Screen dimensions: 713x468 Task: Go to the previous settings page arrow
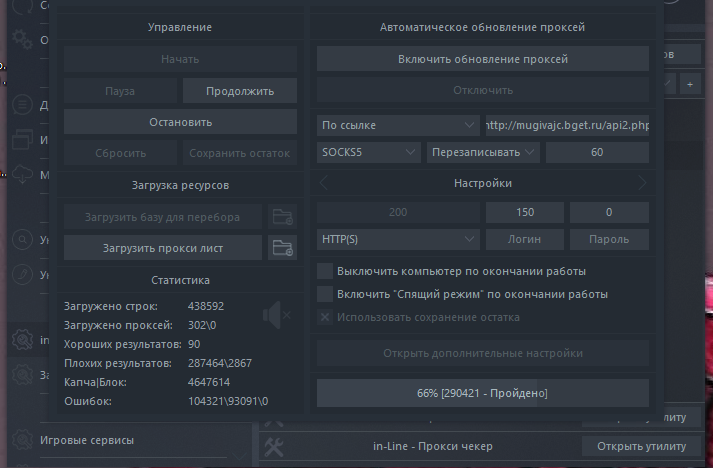tap(324, 183)
